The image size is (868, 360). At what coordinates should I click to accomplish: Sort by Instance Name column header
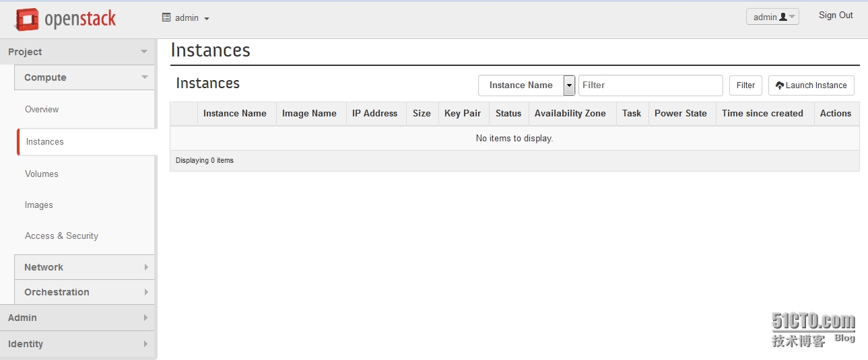pyautogui.click(x=235, y=113)
